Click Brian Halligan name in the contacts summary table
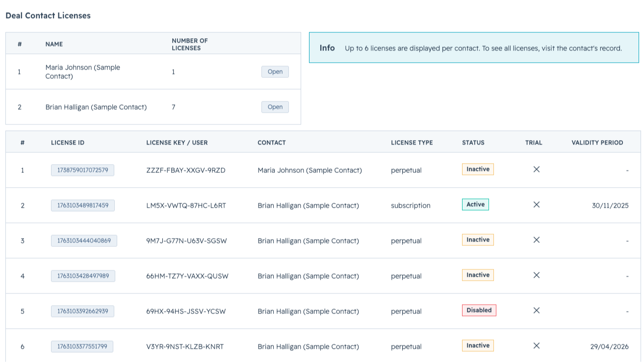The height and width of the screenshot is (362, 644). 96,107
